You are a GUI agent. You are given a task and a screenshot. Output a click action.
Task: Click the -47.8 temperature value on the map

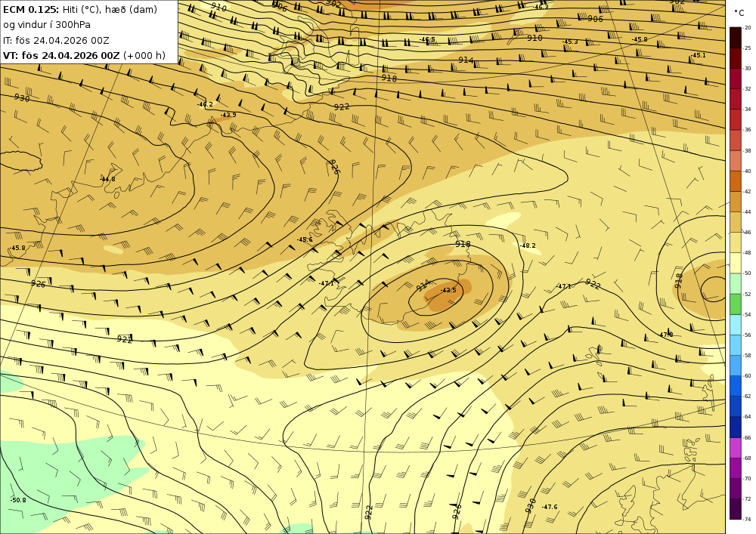click(x=665, y=335)
